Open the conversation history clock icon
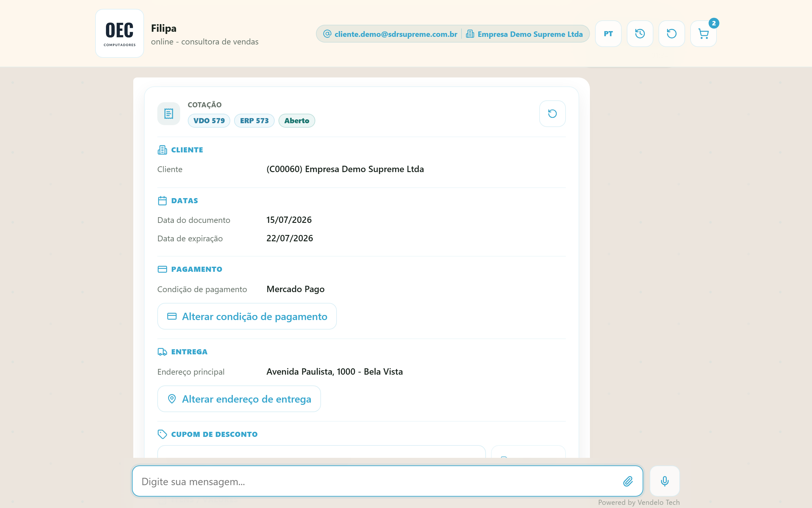This screenshot has height=508, width=812. (x=639, y=34)
